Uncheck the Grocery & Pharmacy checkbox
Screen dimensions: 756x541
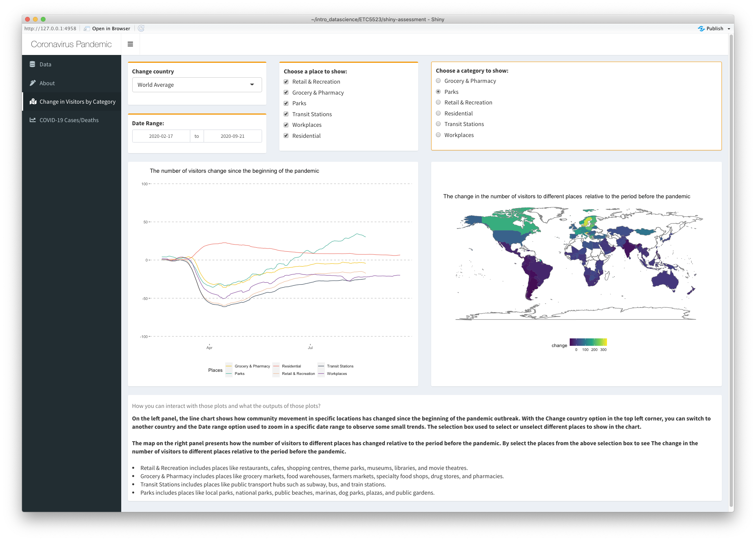286,93
